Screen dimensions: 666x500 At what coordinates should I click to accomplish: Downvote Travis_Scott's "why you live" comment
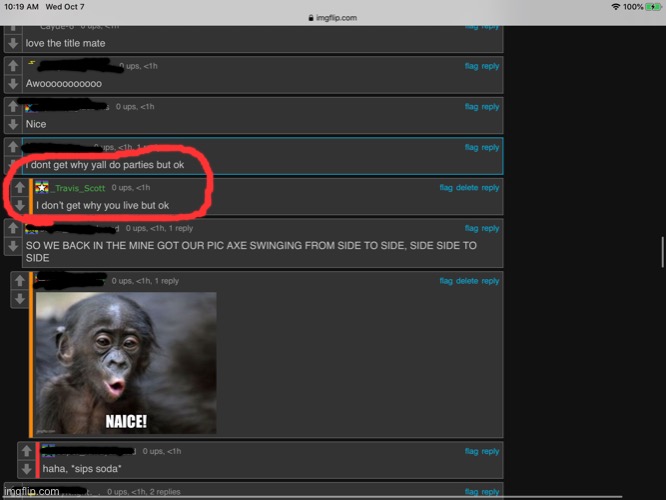click(17, 205)
